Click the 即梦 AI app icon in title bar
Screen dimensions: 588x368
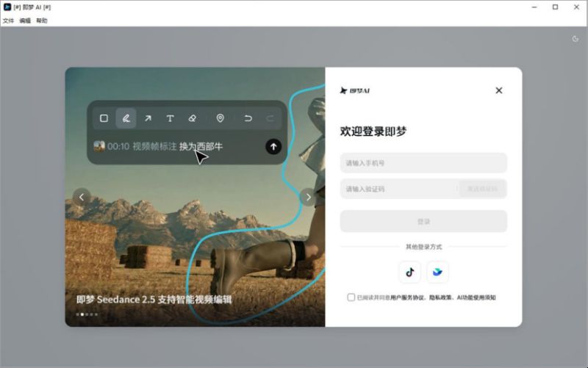7,7
